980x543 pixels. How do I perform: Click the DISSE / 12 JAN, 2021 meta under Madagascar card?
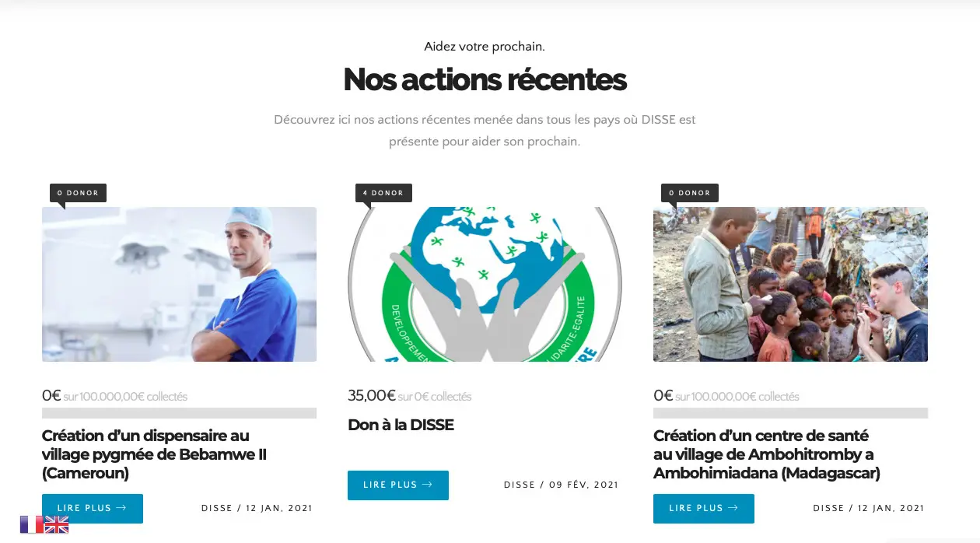869,508
